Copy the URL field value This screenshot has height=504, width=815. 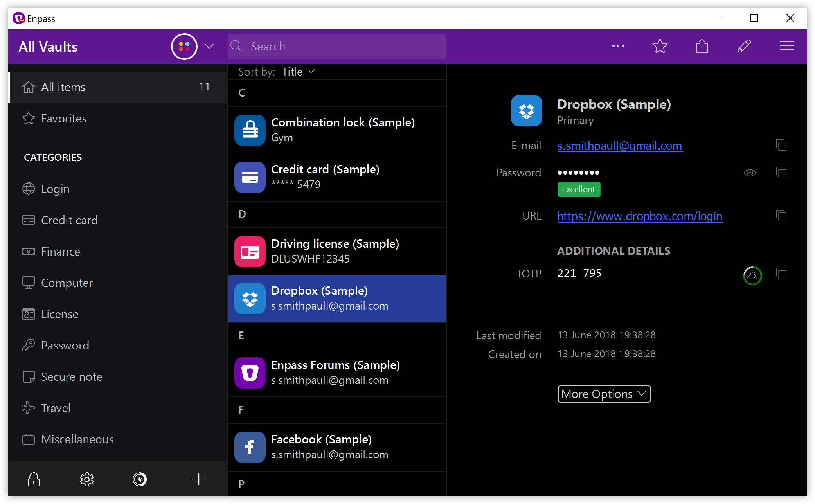click(x=781, y=216)
